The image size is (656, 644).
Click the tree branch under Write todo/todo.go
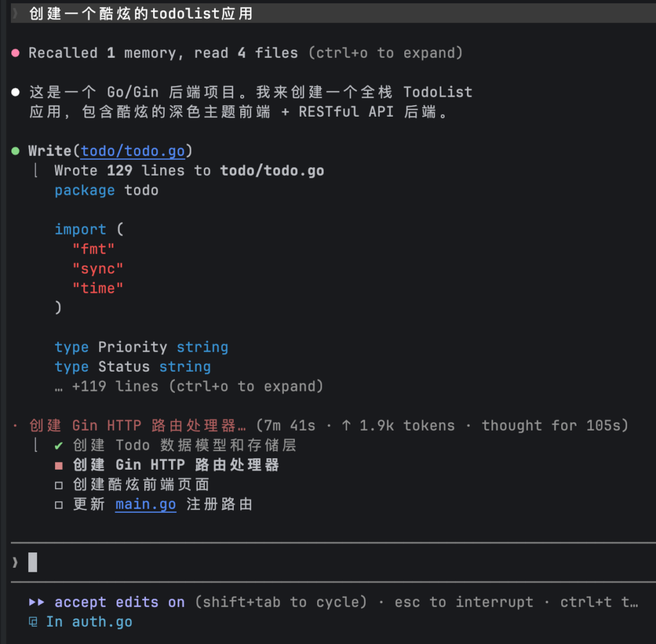[x=37, y=171]
